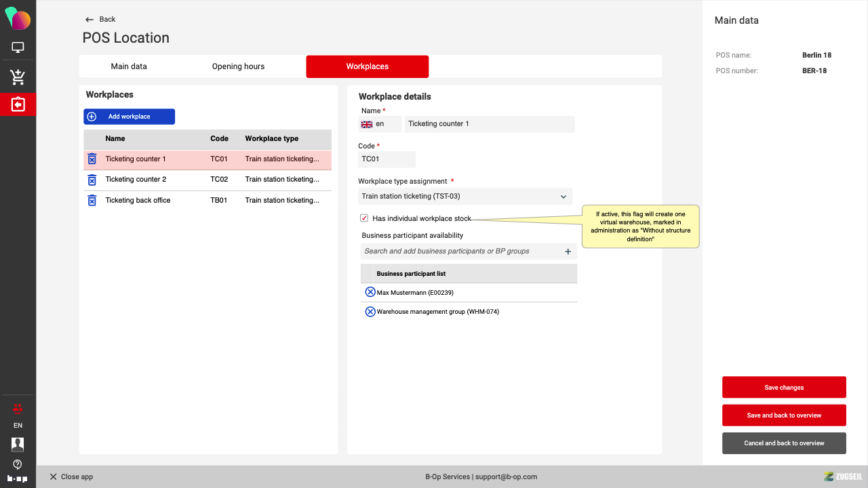Viewport: 868px width, 488px height.
Task: Delete Ticketing back office via trash icon
Action: (92, 201)
